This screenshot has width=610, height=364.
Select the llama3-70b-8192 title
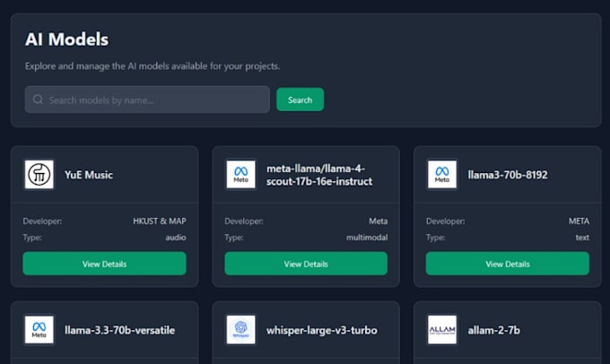508,175
